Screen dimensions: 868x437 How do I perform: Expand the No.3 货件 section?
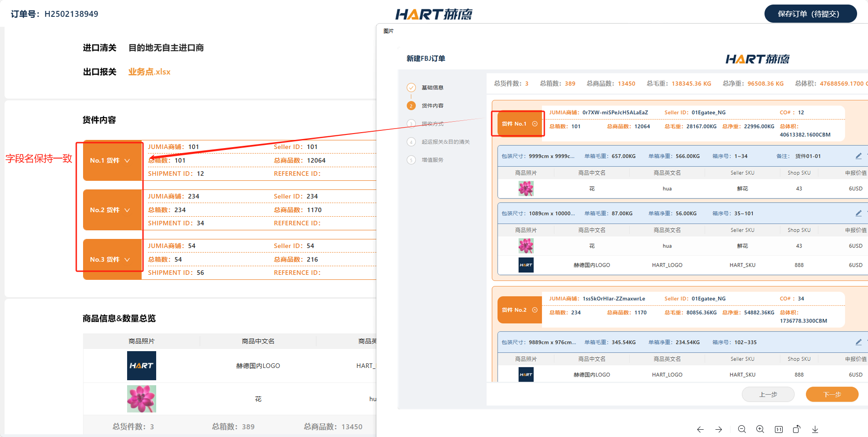(127, 259)
